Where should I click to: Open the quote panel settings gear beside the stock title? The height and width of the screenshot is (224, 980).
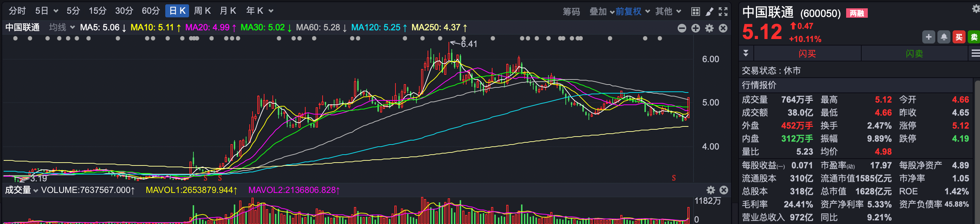[976, 8]
